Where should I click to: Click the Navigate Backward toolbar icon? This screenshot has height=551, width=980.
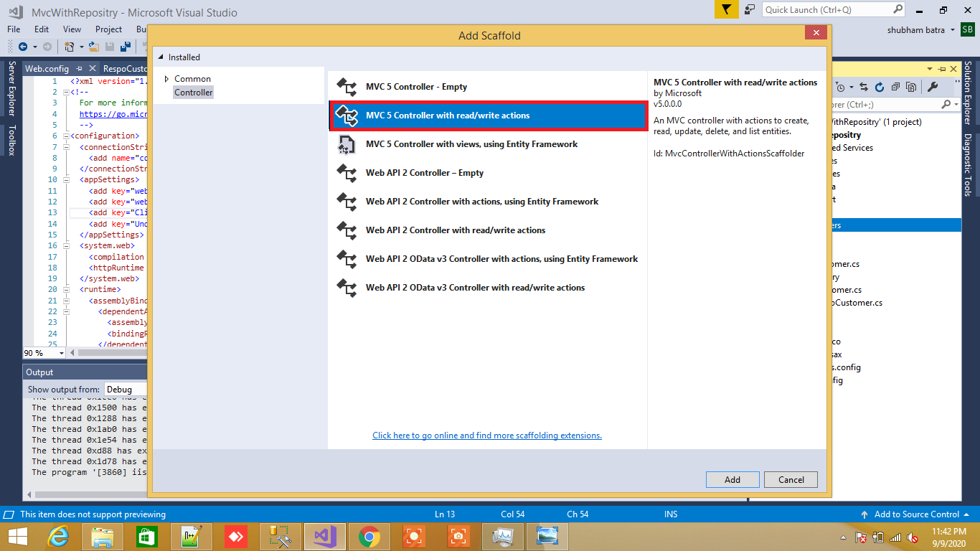(x=22, y=47)
